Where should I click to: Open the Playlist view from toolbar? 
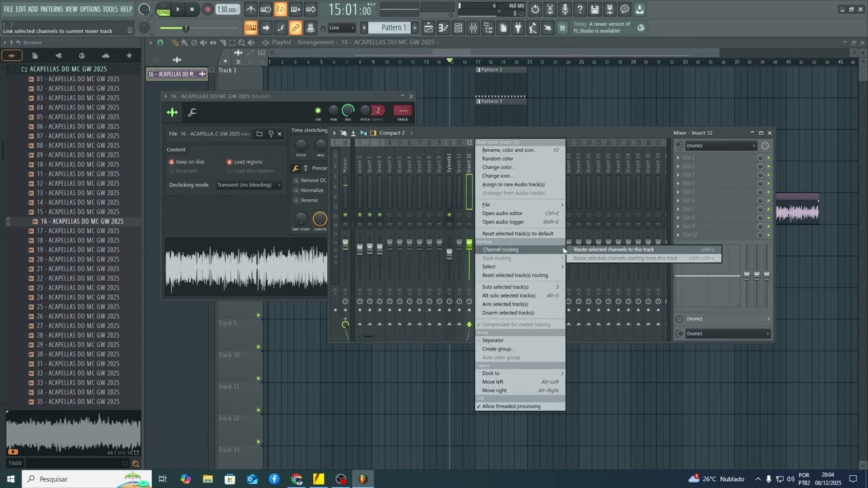(x=429, y=28)
